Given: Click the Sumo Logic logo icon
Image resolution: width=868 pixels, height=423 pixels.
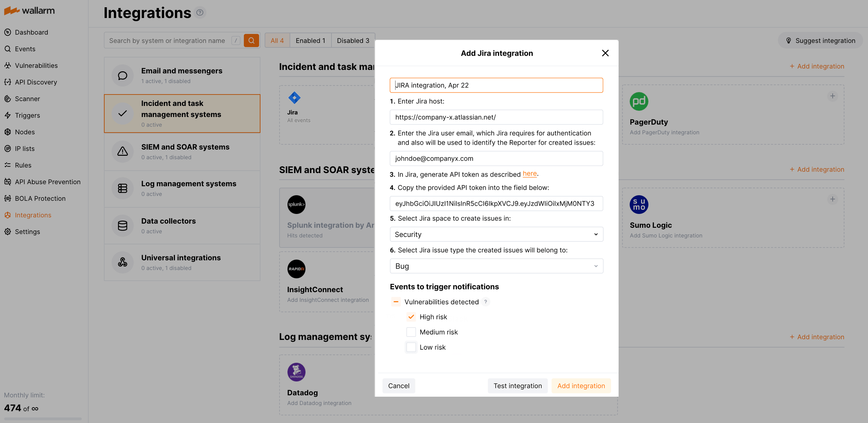Looking at the screenshot, I should (x=639, y=205).
